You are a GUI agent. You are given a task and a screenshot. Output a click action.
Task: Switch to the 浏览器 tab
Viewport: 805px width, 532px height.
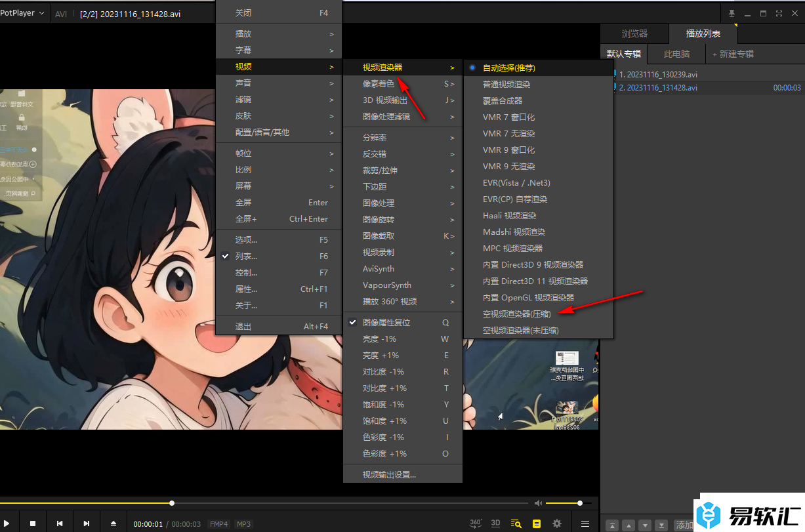(x=634, y=34)
